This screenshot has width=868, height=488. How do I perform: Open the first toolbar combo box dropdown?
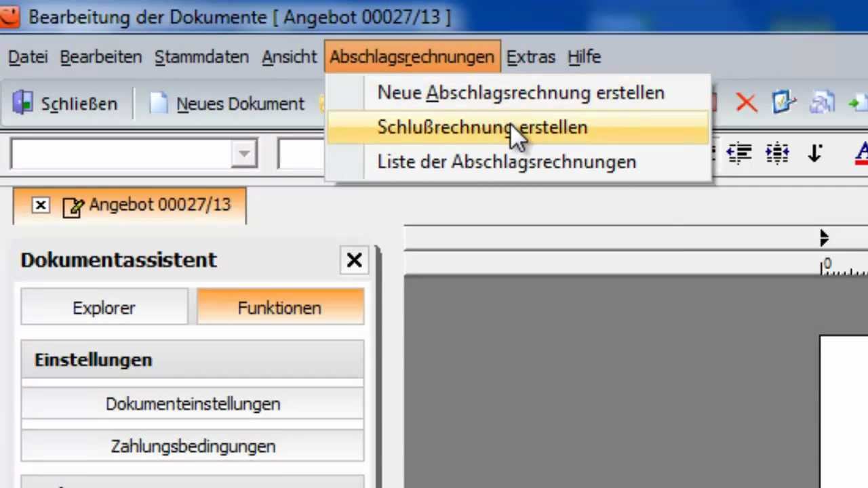(x=243, y=155)
